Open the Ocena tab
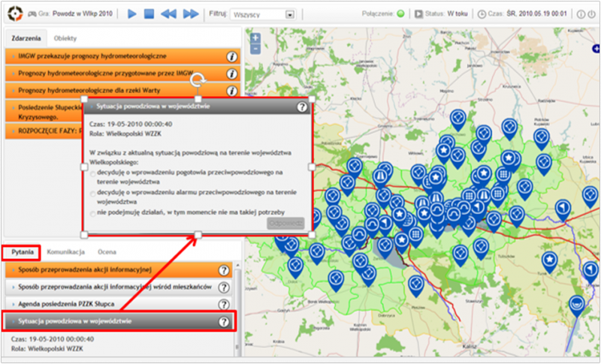This screenshot has height=364, width=601. 107,252
